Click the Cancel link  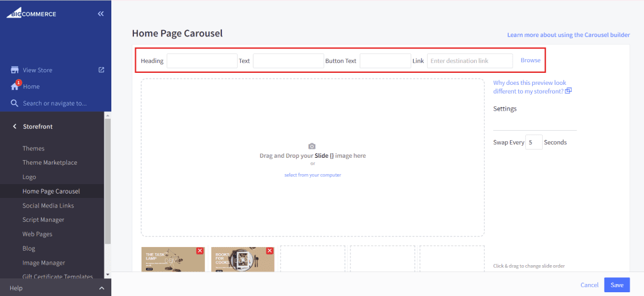(x=589, y=285)
